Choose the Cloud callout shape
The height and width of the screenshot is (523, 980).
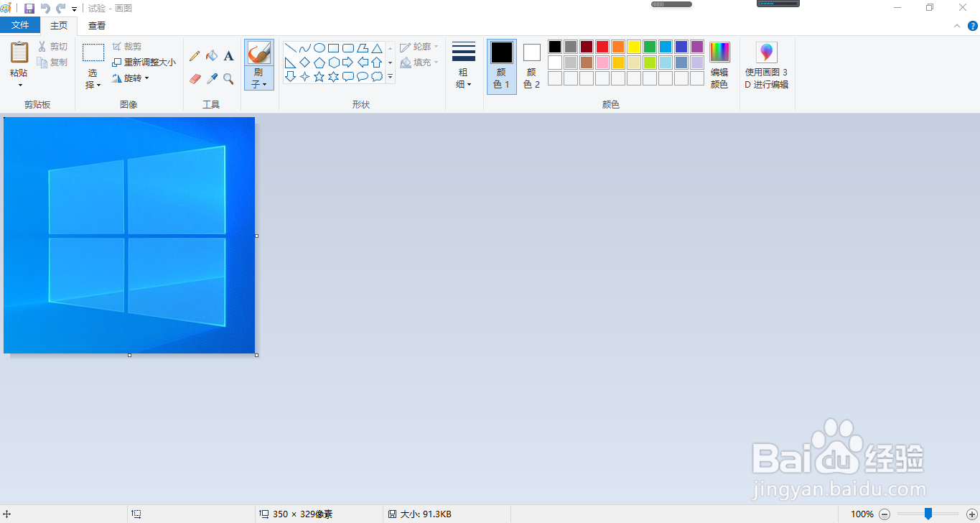[377, 76]
